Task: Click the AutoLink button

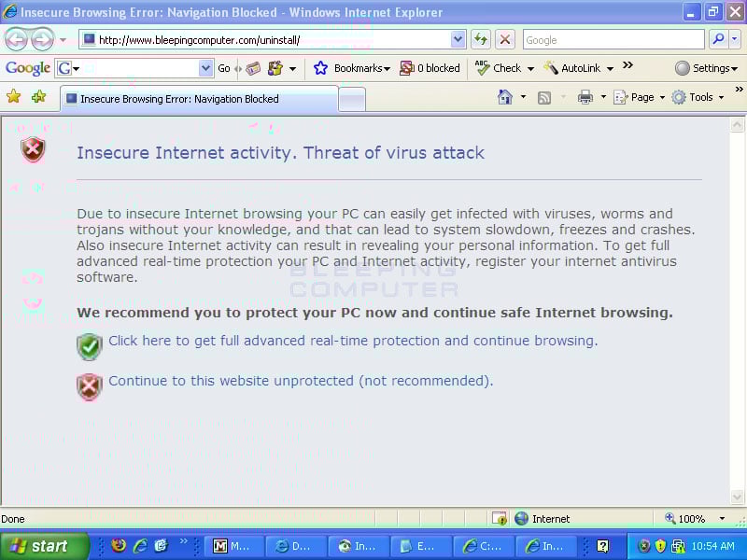Action: (571, 68)
